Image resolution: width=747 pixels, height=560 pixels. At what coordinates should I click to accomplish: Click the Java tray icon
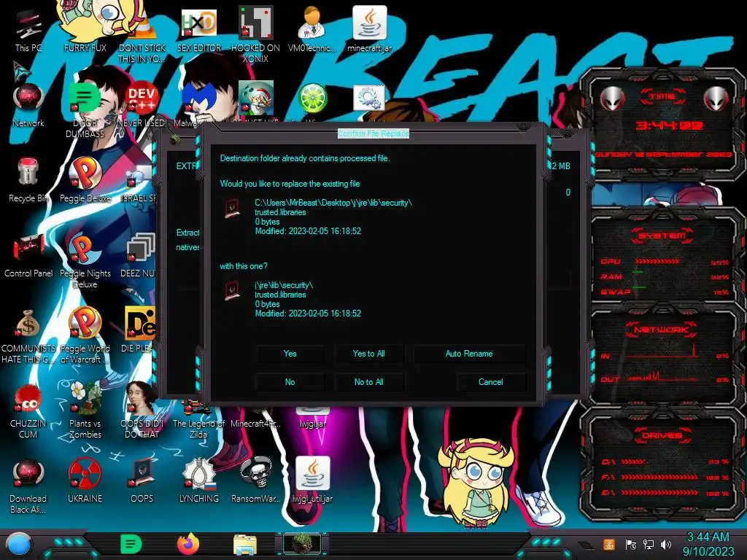pos(609,544)
